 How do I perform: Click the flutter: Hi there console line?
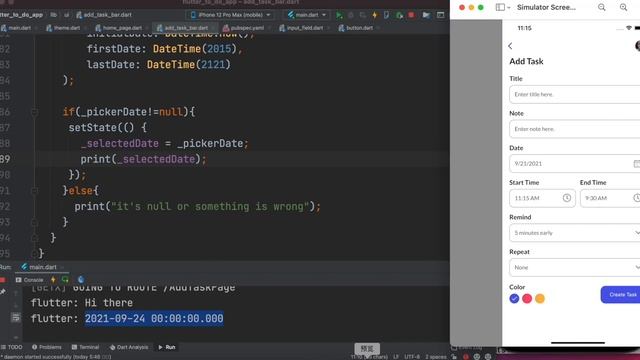(x=82, y=303)
